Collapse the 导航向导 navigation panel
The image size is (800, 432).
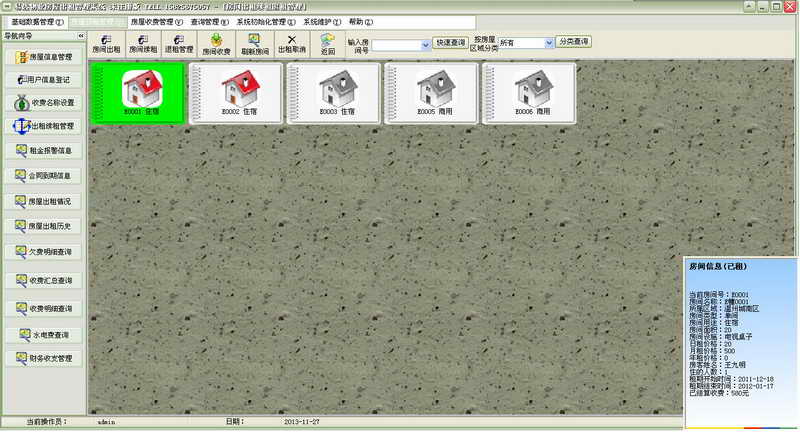pos(80,35)
